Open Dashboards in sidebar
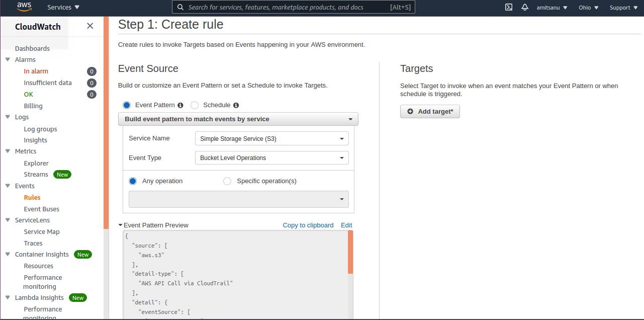The width and height of the screenshot is (644, 320). (32, 48)
